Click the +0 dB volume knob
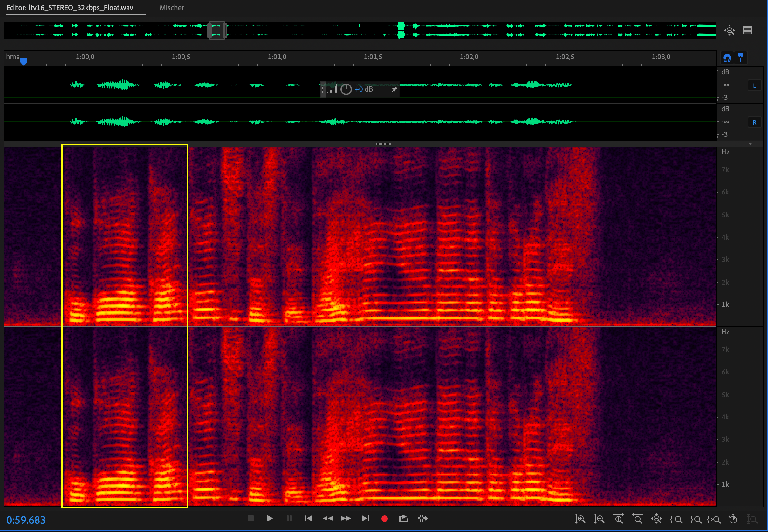 pos(346,89)
